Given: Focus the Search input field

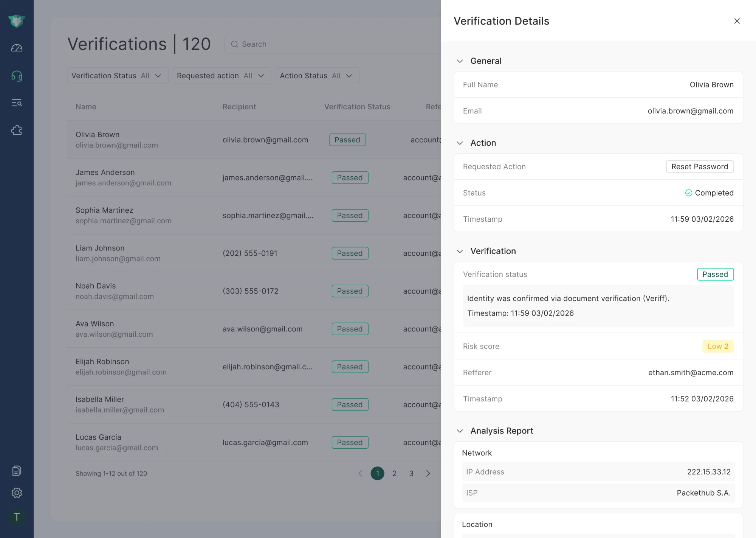Looking at the screenshot, I should [x=333, y=44].
